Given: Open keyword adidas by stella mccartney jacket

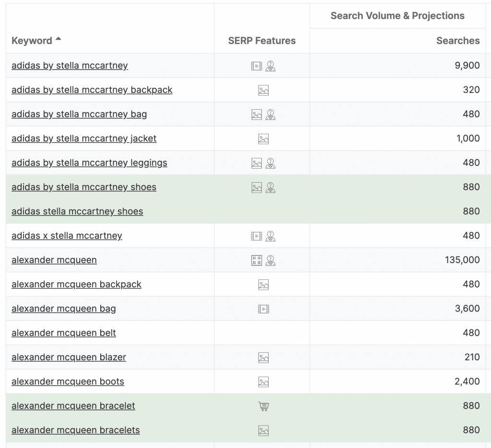Looking at the screenshot, I should [x=83, y=138].
